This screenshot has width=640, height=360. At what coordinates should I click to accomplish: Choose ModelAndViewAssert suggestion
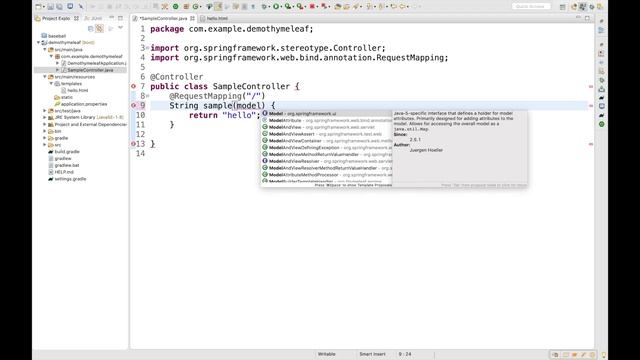pyautogui.click(x=327, y=134)
